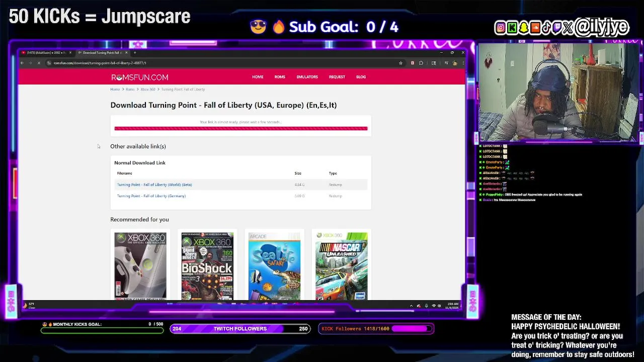View site information icon in address bar
This screenshot has height=362, width=644.
click(x=49, y=63)
